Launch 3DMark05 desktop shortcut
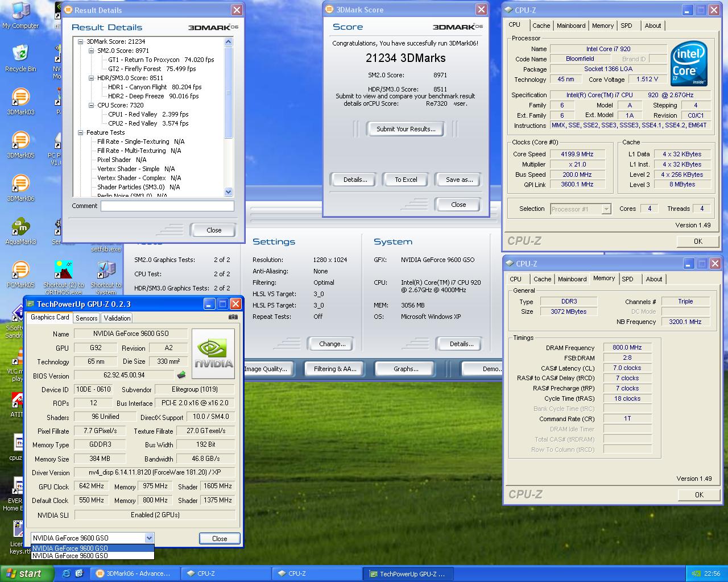 point(20,144)
